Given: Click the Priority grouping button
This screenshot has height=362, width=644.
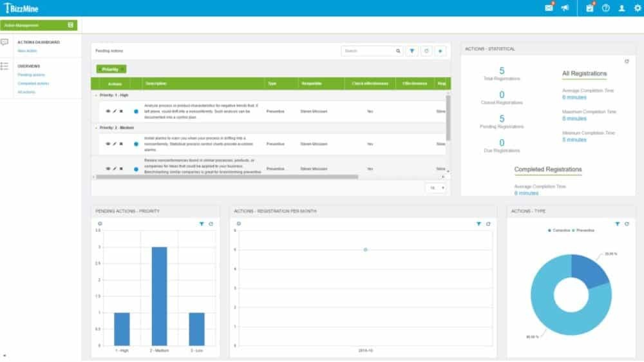Looking at the screenshot, I should pyautogui.click(x=111, y=69).
